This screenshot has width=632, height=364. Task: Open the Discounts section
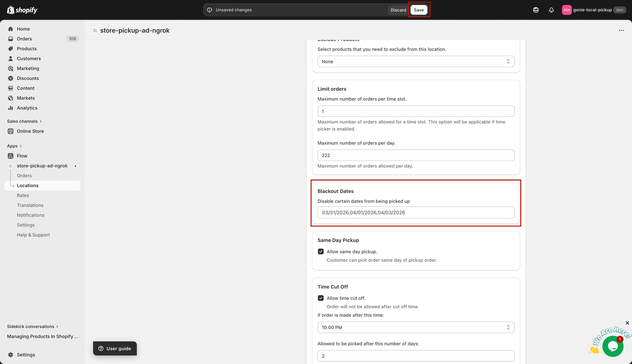point(28,78)
